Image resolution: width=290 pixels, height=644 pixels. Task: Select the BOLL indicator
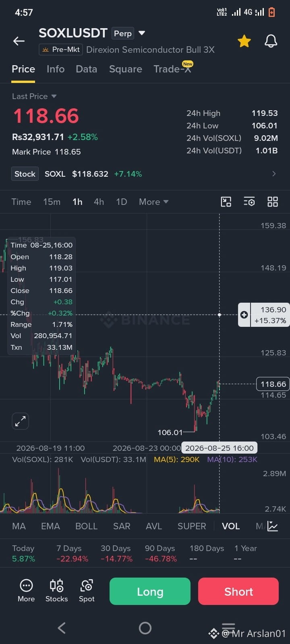(x=86, y=526)
